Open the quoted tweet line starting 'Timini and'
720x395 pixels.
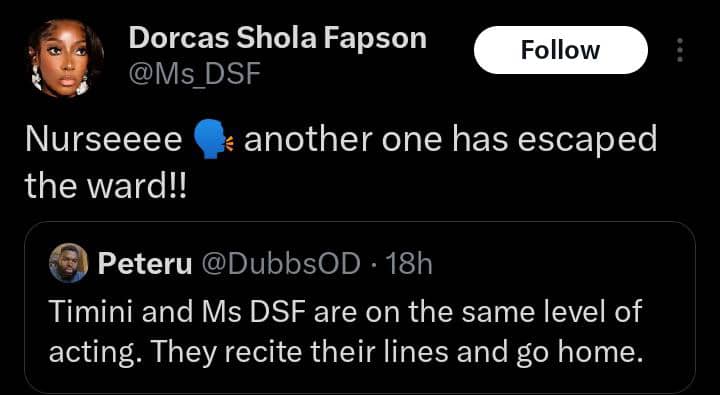coord(345,311)
